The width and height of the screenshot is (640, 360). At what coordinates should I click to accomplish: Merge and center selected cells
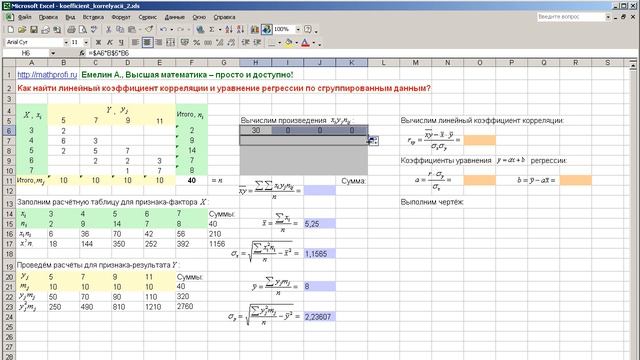[170, 42]
